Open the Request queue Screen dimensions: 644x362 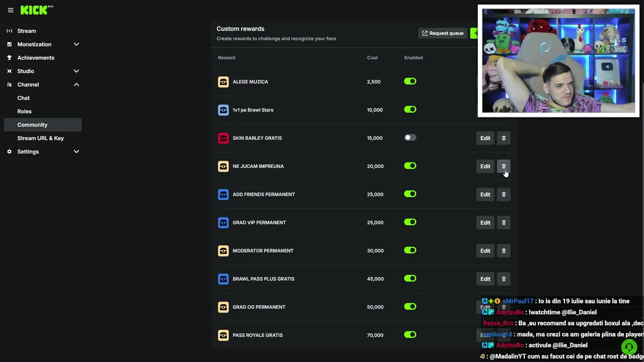[x=443, y=33]
